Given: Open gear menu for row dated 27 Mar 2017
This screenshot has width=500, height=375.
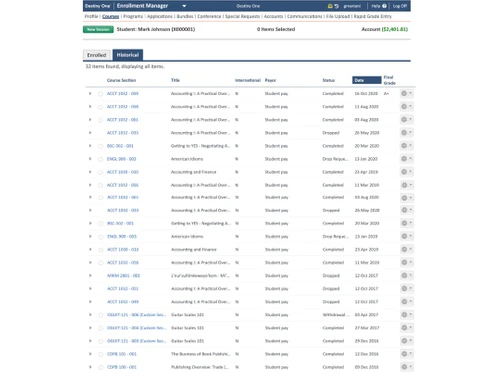Looking at the screenshot, I should (407, 328).
